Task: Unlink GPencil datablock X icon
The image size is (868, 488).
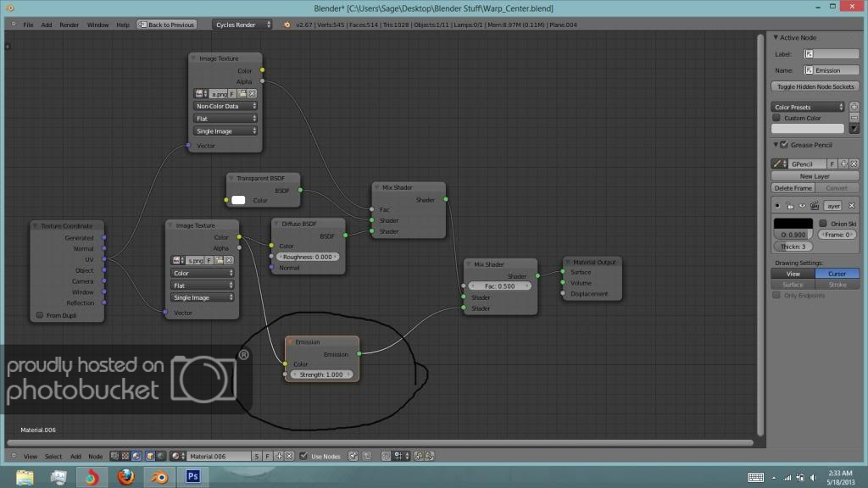Action: [x=854, y=164]
